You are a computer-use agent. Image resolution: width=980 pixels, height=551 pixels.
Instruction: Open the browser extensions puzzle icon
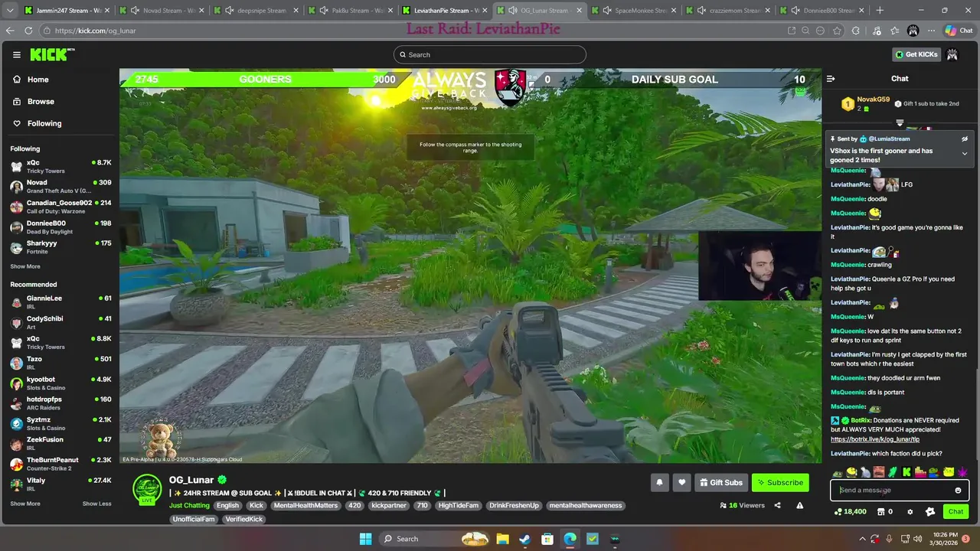click(856, 31)
